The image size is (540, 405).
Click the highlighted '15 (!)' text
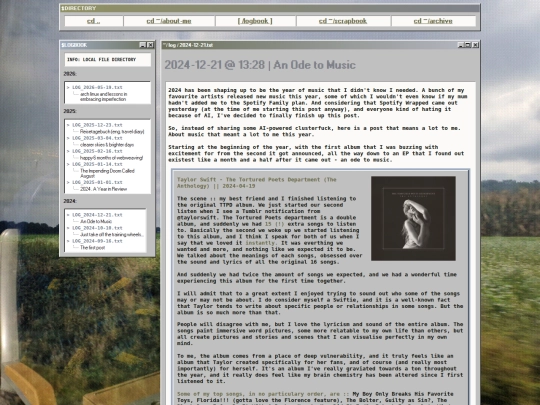pyautogui.click(x=274, y=224)
